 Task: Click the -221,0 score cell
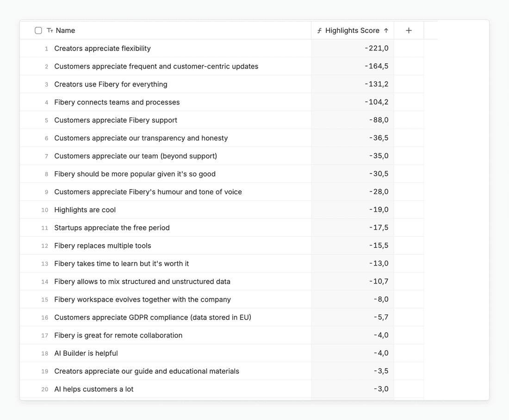click(x=376, y=49)
